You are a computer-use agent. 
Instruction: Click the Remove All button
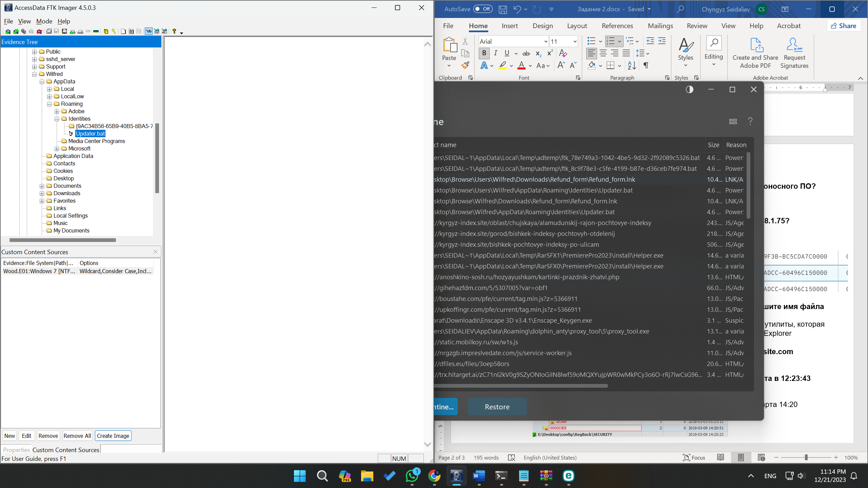click(x=77, y=436)
